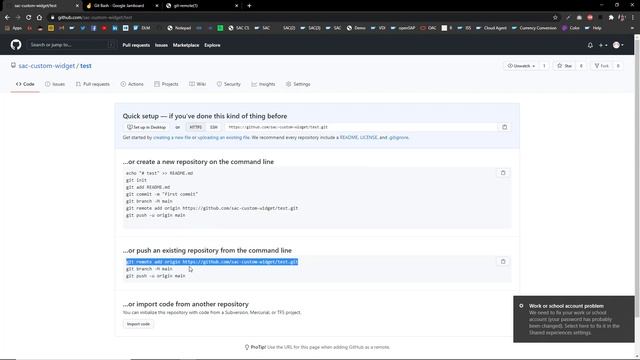The image size is (640, 360).
Task: Click the browser back arrow
Action: (7, 18)
